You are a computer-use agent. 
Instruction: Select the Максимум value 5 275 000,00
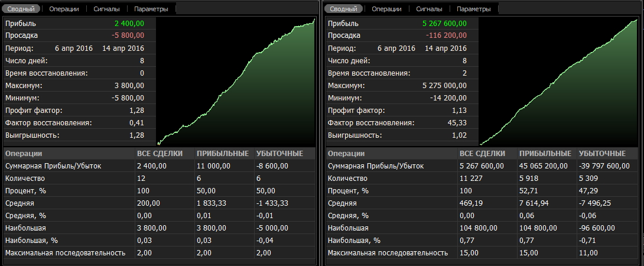click(x=445, y=85)
